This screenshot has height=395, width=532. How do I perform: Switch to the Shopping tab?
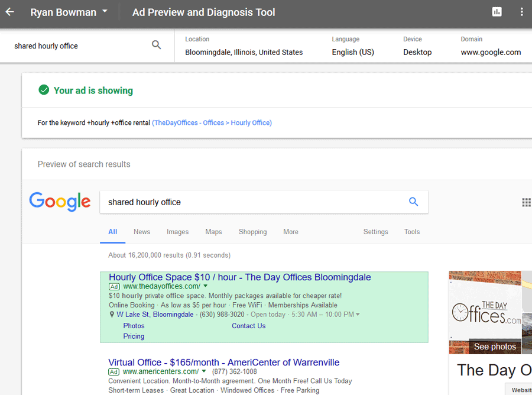tap(253, 232)
